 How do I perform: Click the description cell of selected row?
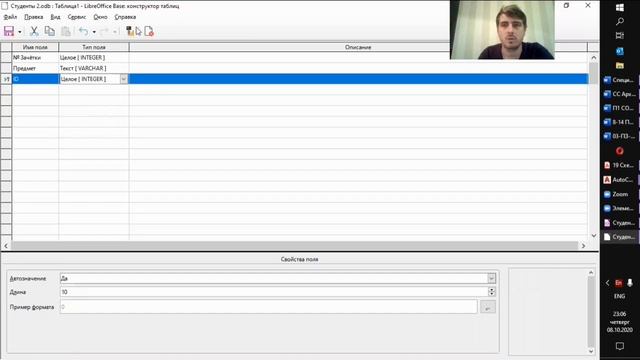point(358,79)
